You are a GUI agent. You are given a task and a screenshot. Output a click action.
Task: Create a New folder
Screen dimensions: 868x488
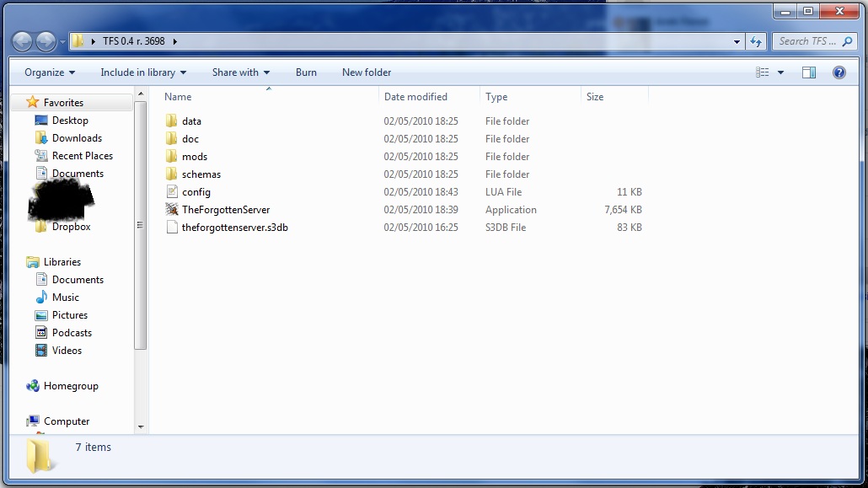(367, 72)
